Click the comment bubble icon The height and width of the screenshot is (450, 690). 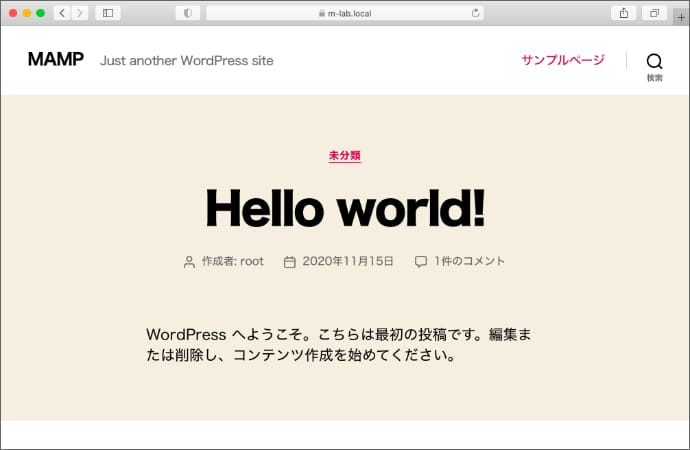click(x=421, y=262)
